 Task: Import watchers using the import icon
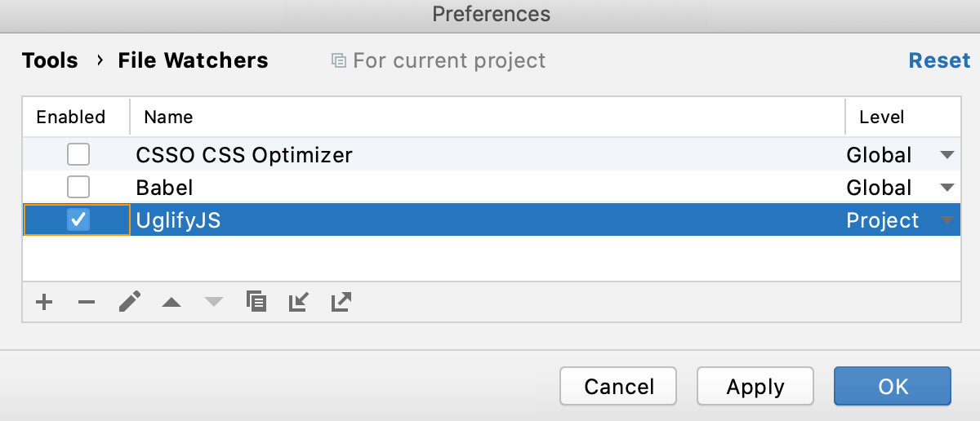click(299, 302)
